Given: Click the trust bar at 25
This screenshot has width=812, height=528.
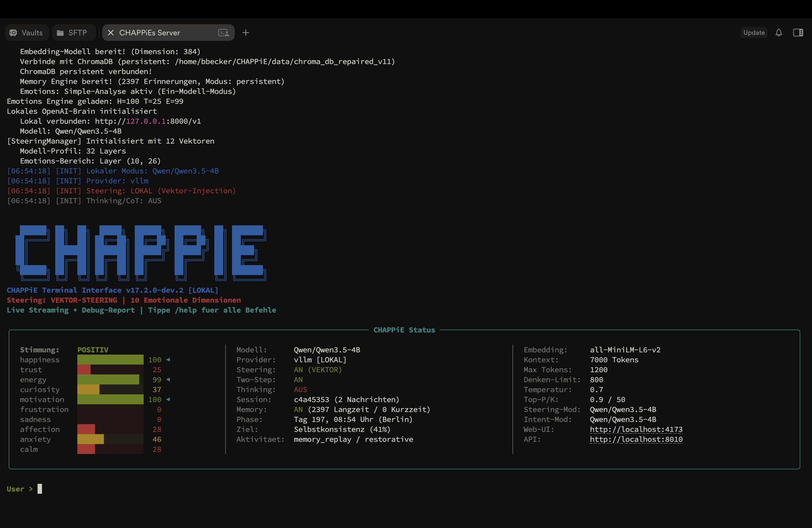Looking at the screenshot, I should tap(110, 370).
